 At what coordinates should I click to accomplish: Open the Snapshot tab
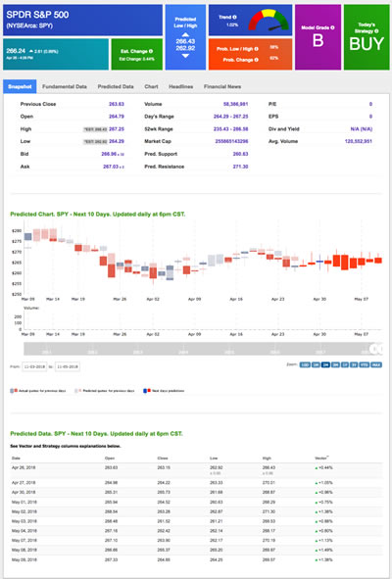(x=20, y=86)
